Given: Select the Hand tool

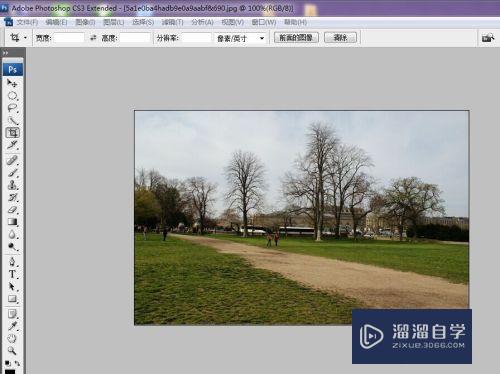Looking at the screenshot, I should 12,338.
